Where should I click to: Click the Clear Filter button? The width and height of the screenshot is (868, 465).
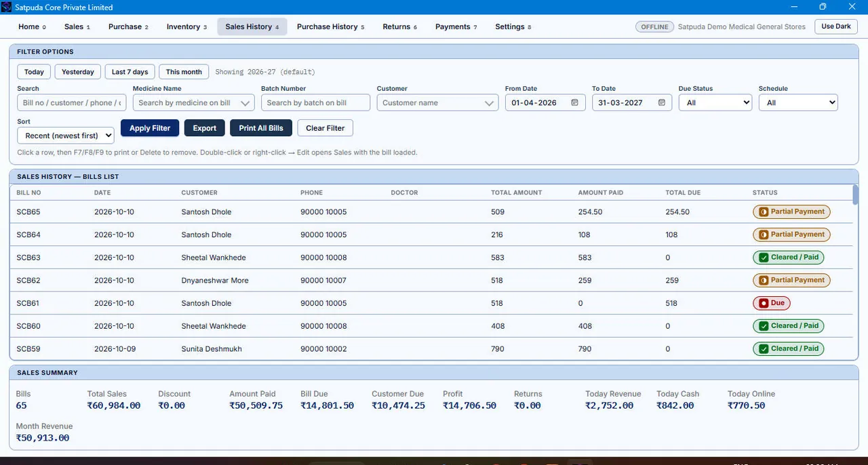click(325, 128)
